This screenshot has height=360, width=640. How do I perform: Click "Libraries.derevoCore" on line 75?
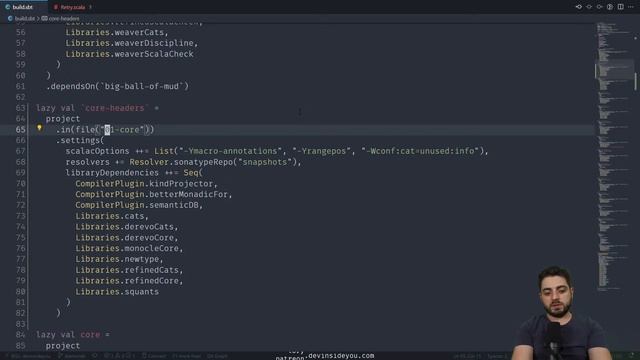124,238
